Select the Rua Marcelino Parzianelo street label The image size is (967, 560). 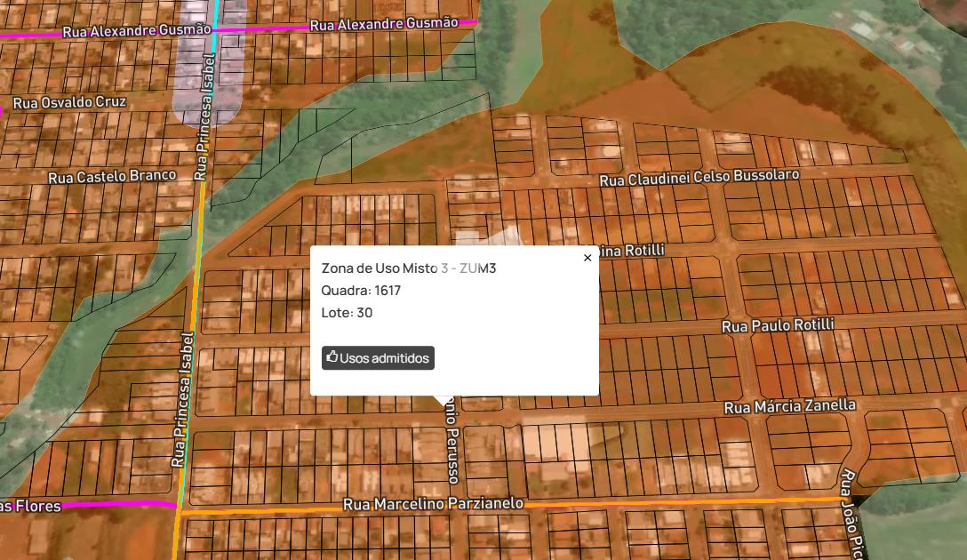tap(433, 504)
